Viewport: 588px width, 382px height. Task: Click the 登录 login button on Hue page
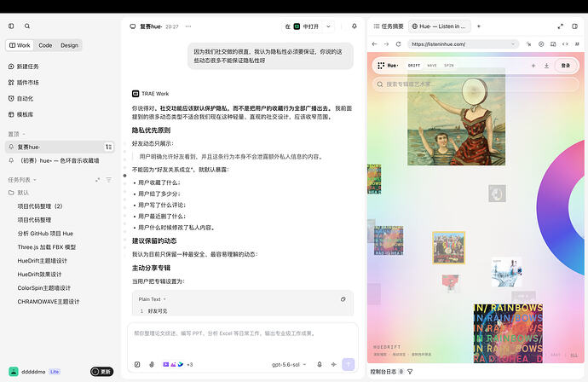pyautogui.click(x=566, y=66)
